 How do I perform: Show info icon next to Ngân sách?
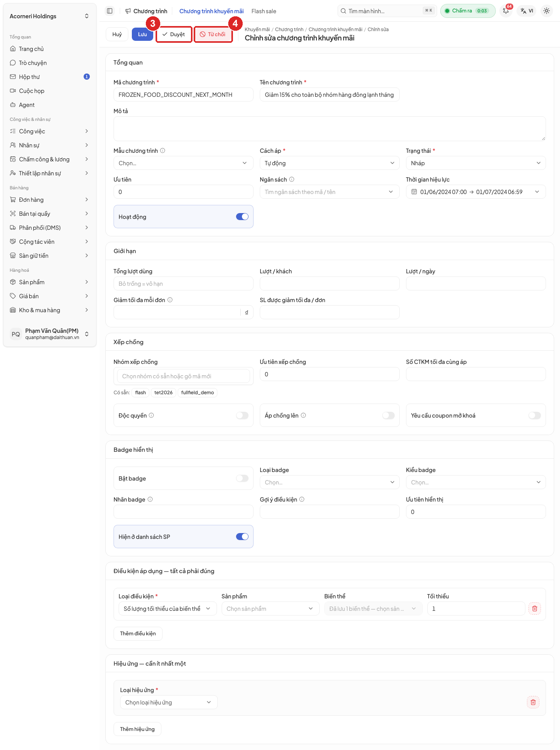coord(292,179)
